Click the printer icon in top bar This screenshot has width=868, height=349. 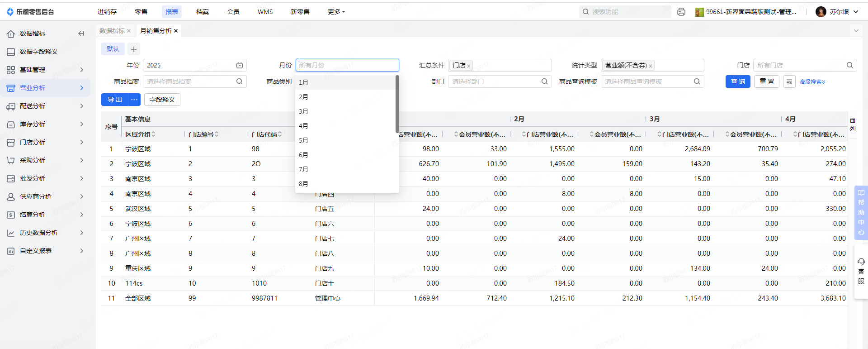click(x=681, y=12)
